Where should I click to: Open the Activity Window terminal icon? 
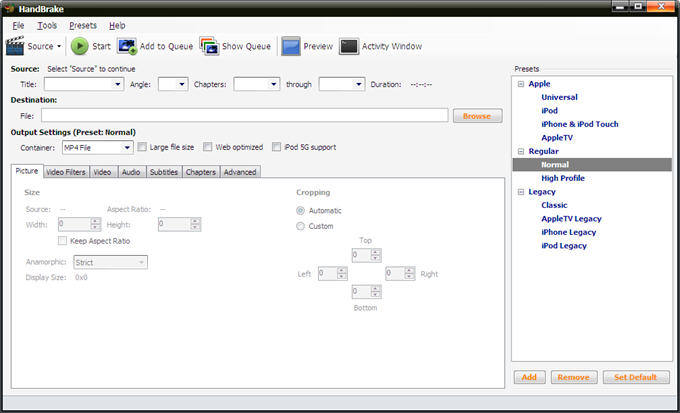[x=349, y=46]
